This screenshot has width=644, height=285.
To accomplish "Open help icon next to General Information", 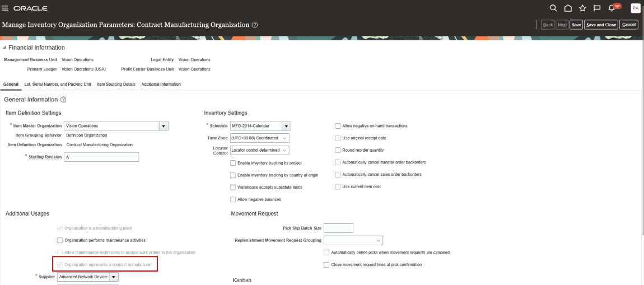I will click(63, 100).
